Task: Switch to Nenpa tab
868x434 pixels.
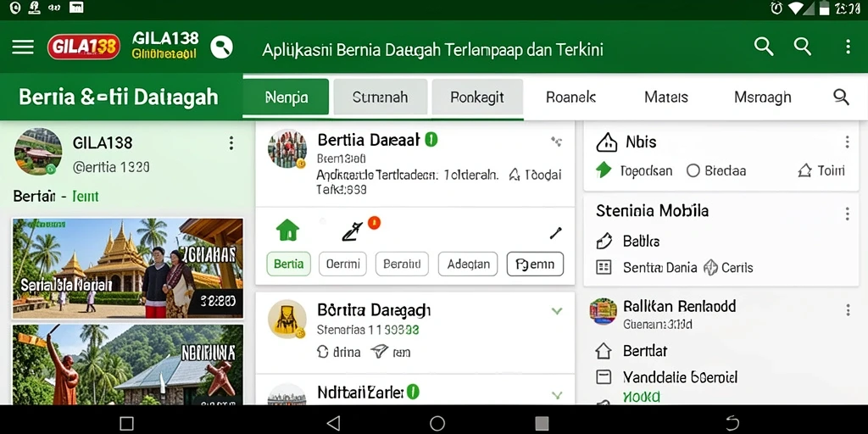Action: point(287,97)
